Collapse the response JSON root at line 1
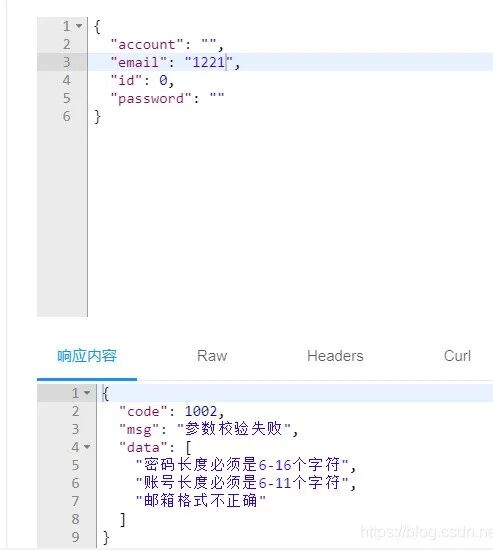Viewport: 493px width, 550px height. [87, 393]
